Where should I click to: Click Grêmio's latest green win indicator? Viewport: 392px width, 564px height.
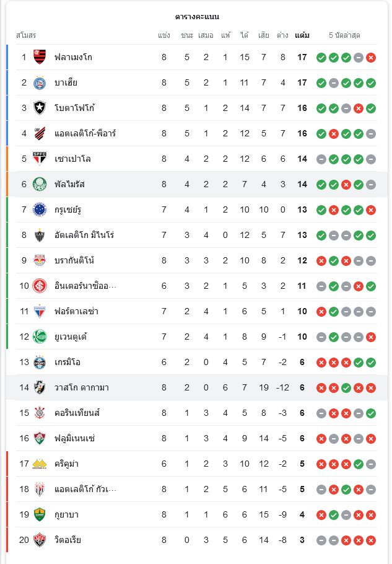click(371, 363)
